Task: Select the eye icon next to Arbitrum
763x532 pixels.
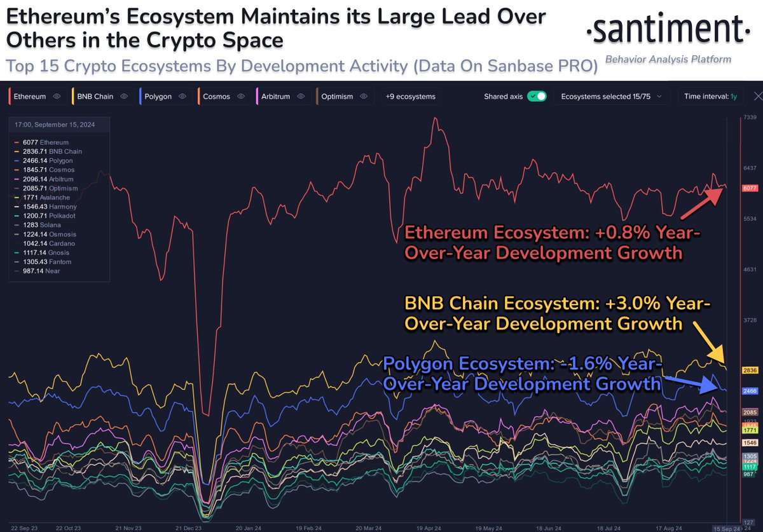Action: pos(300,96)
